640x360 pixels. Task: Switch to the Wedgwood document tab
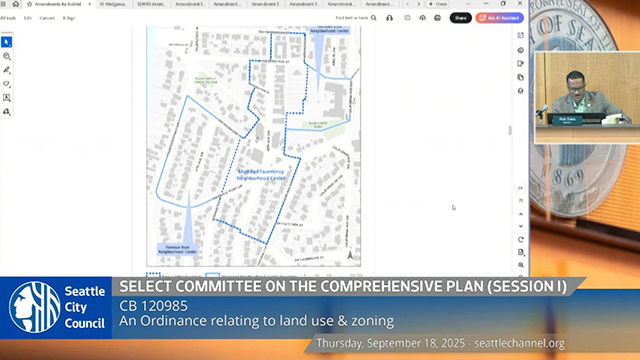pos(113,4)
